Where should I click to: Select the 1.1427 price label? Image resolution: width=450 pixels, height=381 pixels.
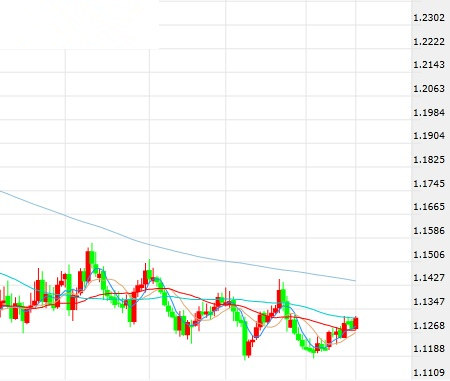429,278
